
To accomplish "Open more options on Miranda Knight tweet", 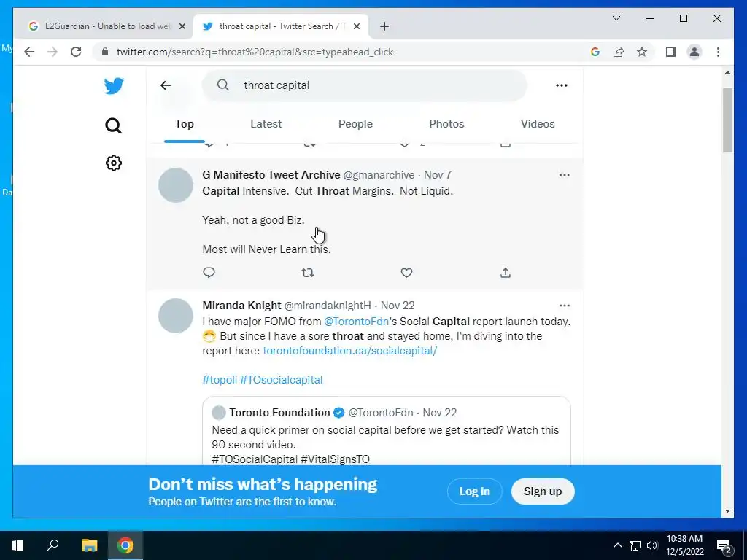I will pyautogui.click(x=565, y=306).
